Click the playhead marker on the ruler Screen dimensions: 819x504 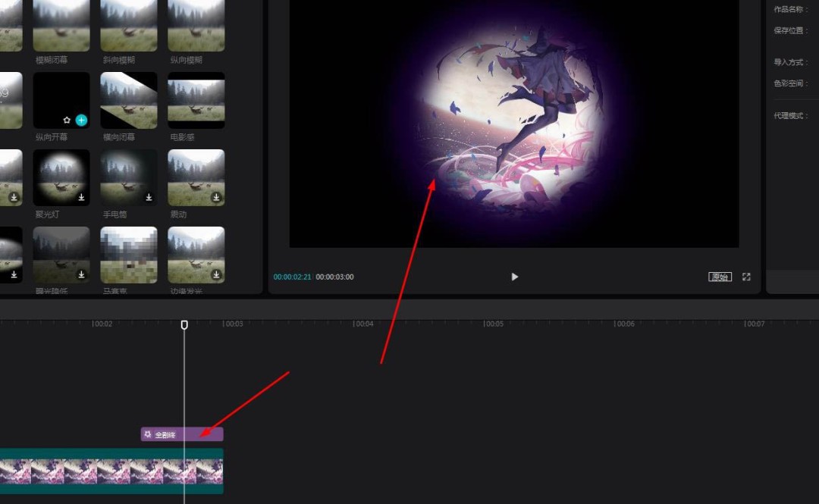pos(184,323)
